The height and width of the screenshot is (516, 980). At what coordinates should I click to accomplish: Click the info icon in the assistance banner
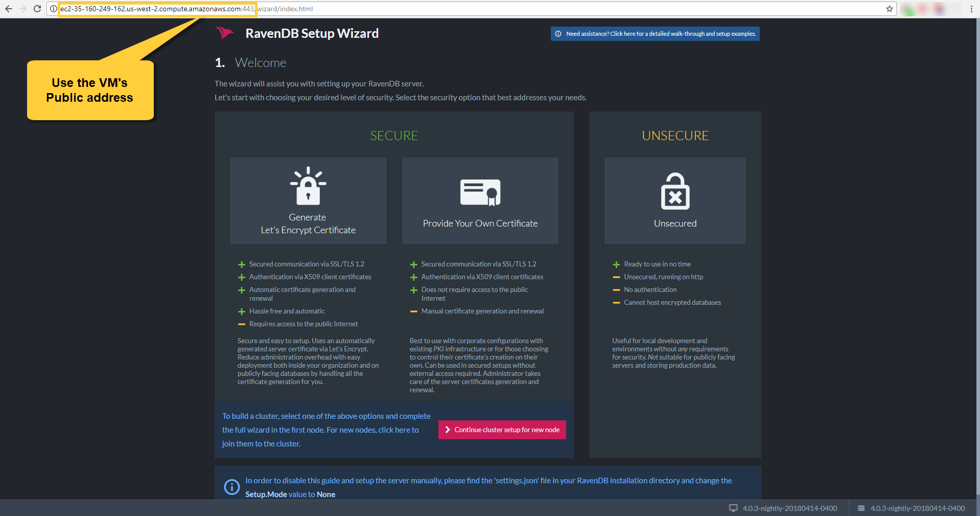558,34
